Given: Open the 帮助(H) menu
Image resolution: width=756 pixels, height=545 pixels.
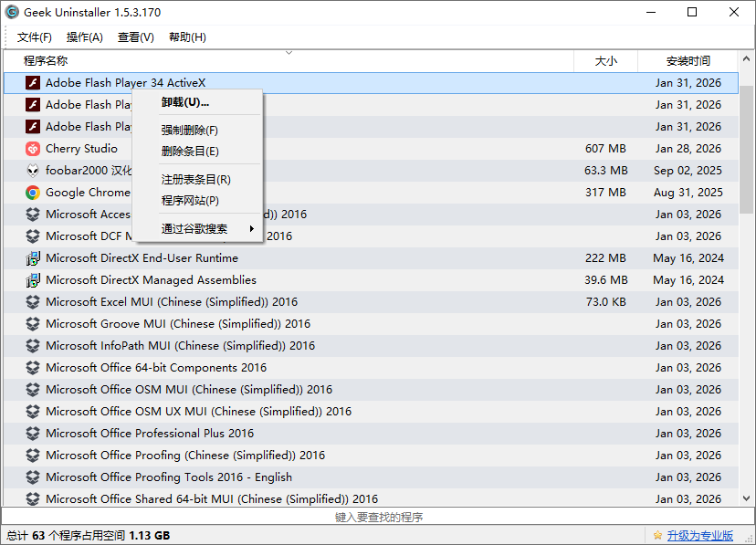Looking at the screenshot, I should click(x=185, y=37).
